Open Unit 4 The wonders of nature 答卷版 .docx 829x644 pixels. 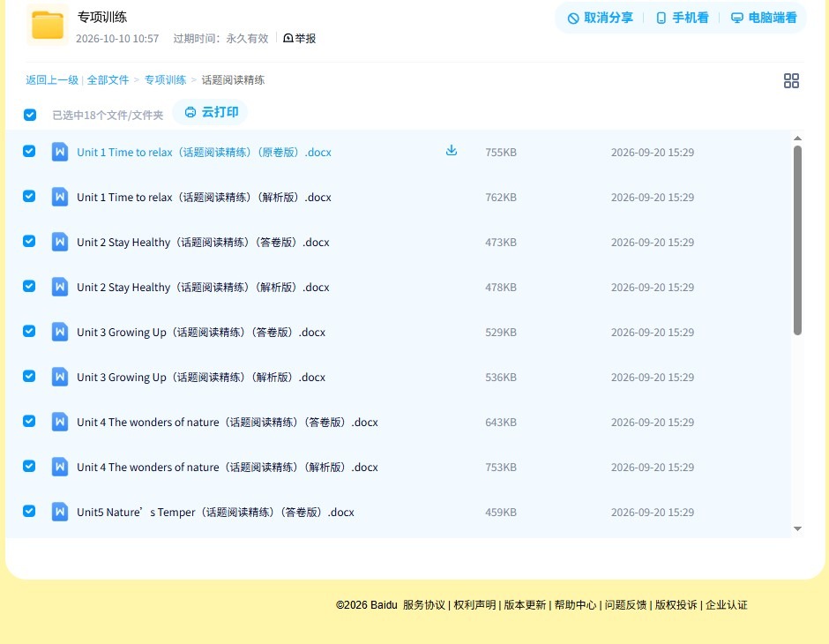(228, 422)
